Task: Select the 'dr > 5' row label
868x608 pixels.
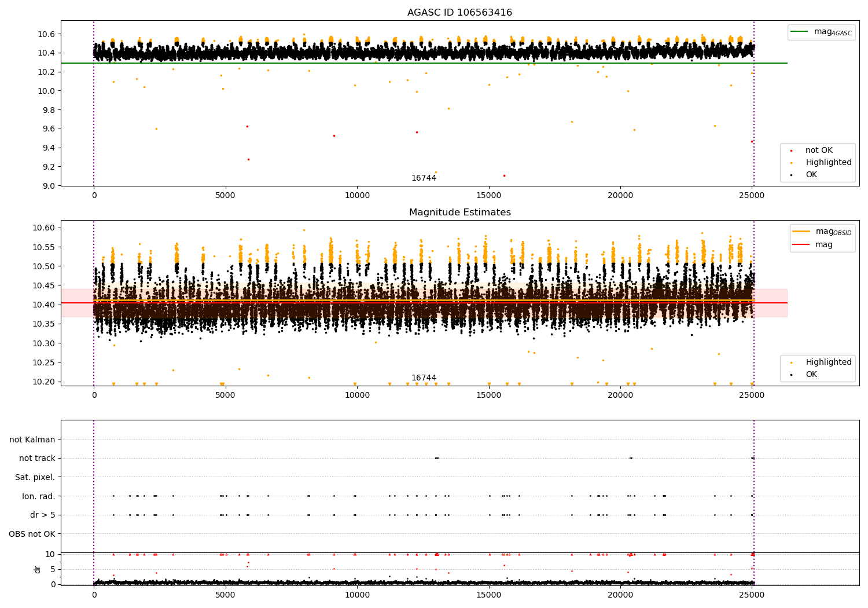Action: point(42,515)
